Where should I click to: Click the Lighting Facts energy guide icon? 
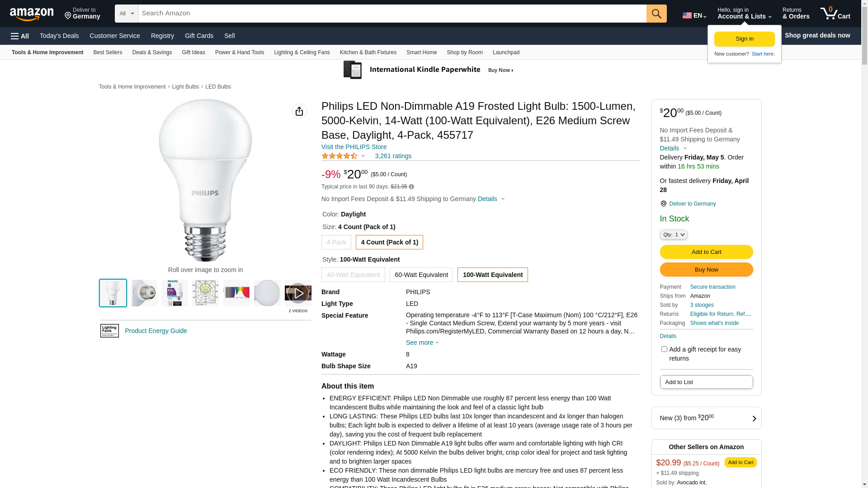109,331
